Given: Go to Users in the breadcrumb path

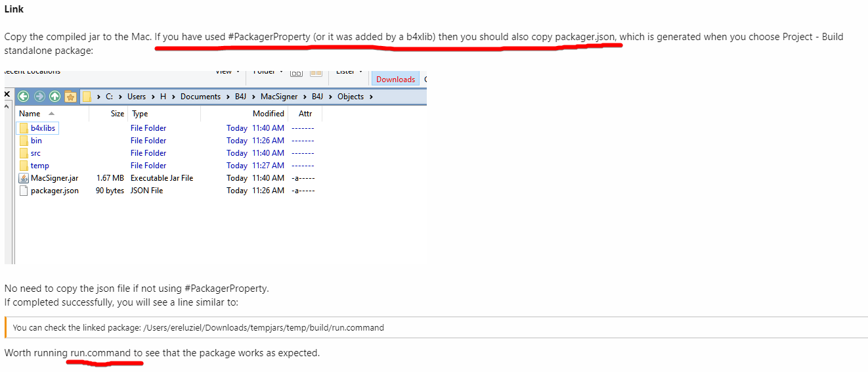Looking at the screenshot, I should point(137,97).
